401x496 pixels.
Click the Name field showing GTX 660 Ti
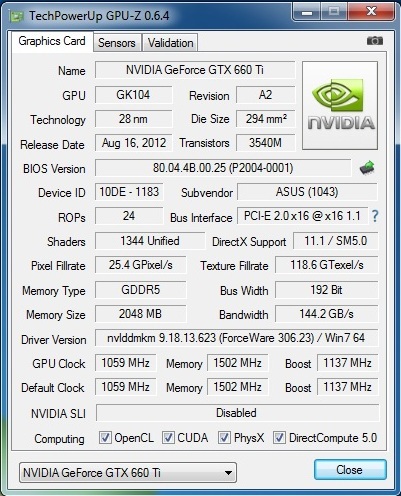195,70
